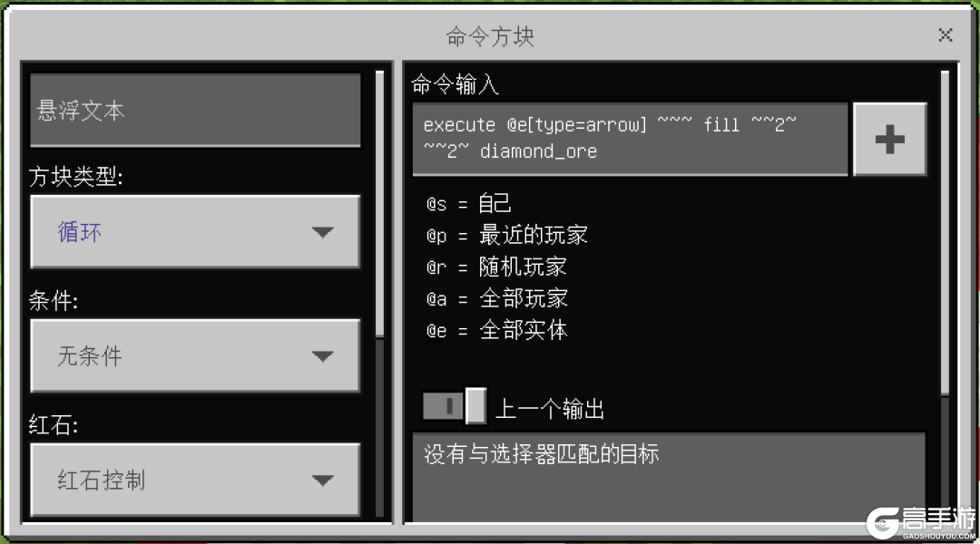Click the @p = 最近的玩家 selector hint

(507, 236)
